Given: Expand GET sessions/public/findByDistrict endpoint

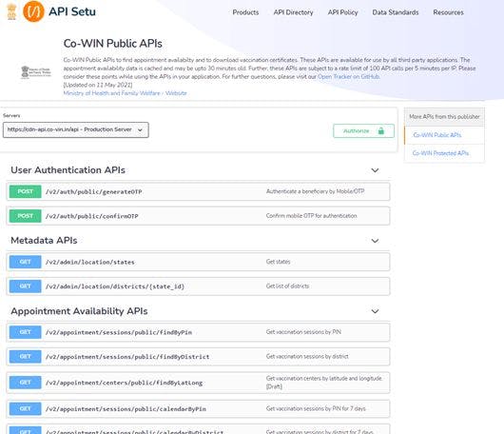Looking at the screenshot, I should click(x=198, y=357).
